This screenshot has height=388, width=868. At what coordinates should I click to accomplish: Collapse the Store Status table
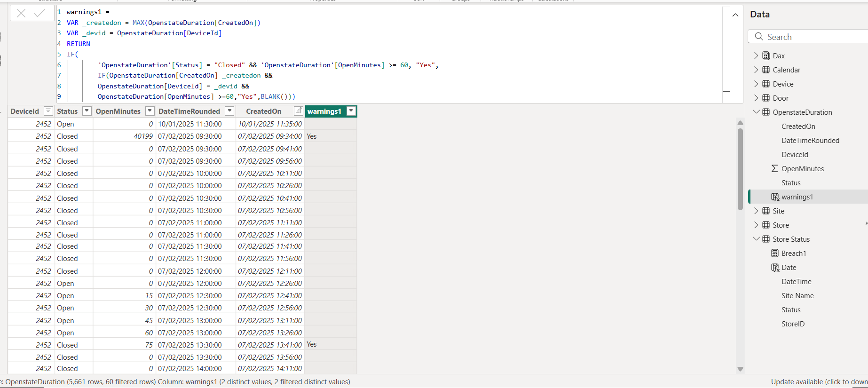[x=756, y=239]
